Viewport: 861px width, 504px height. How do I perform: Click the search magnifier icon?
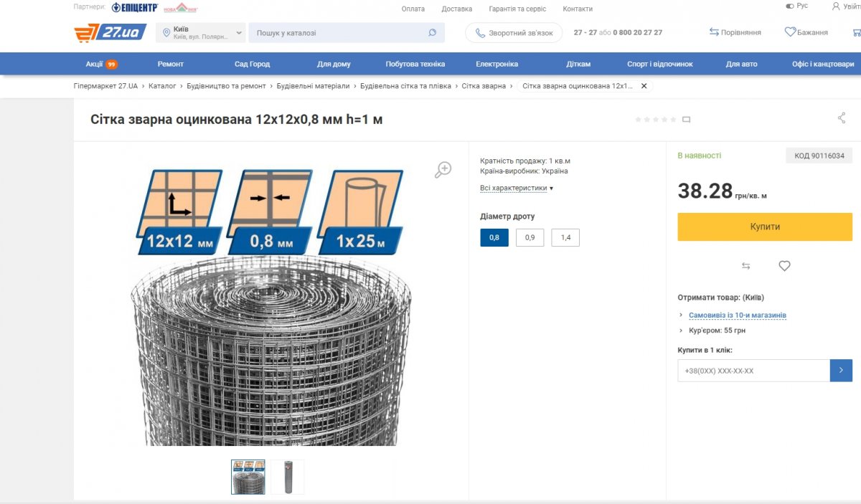(x=432, y=33)
